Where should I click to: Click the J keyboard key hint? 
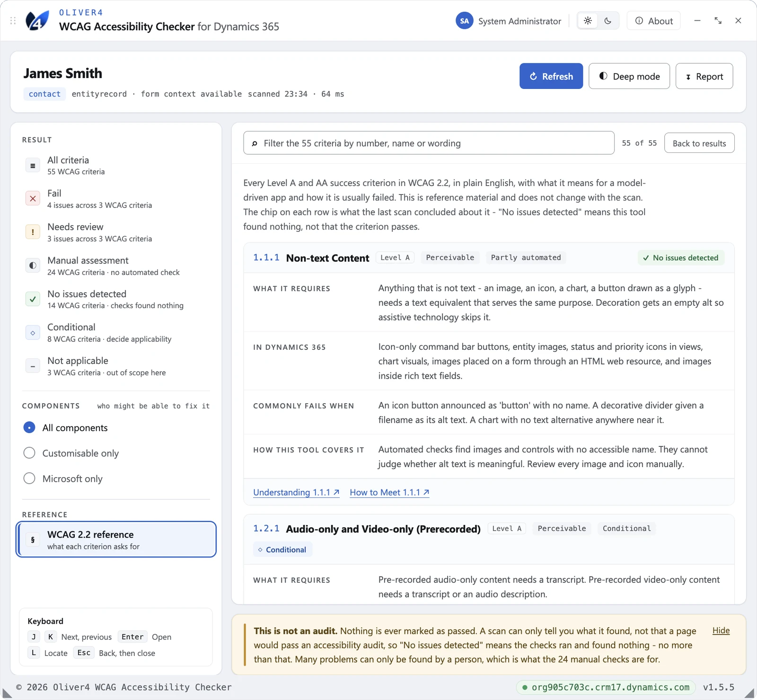coord(33,637)
